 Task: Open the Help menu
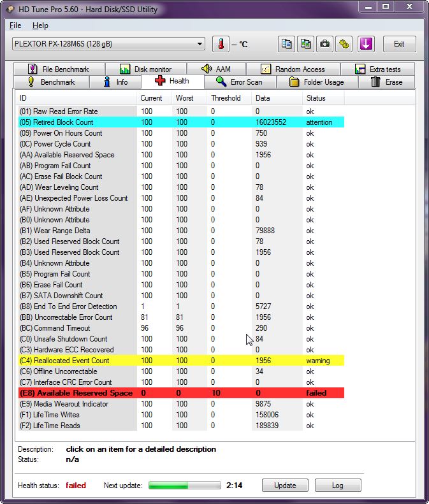coord(40,25)
